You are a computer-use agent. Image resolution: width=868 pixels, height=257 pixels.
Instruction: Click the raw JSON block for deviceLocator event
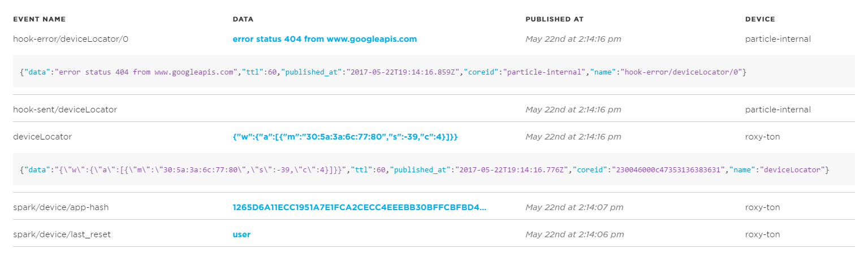424,169
